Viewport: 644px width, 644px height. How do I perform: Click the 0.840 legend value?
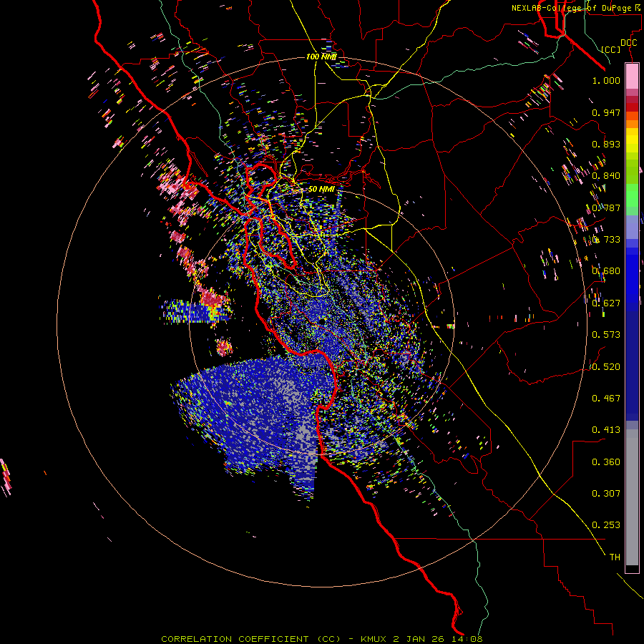click(606, 176)
